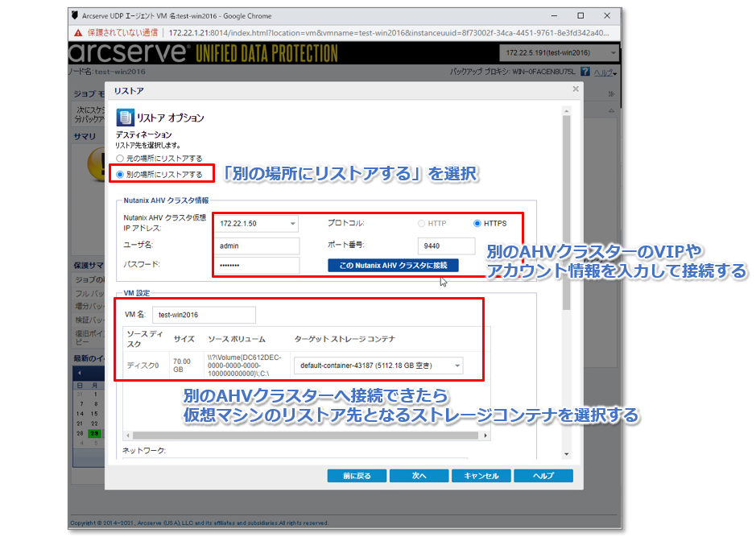Open the help (ヘルプ) link menu

tap(605, 72)
